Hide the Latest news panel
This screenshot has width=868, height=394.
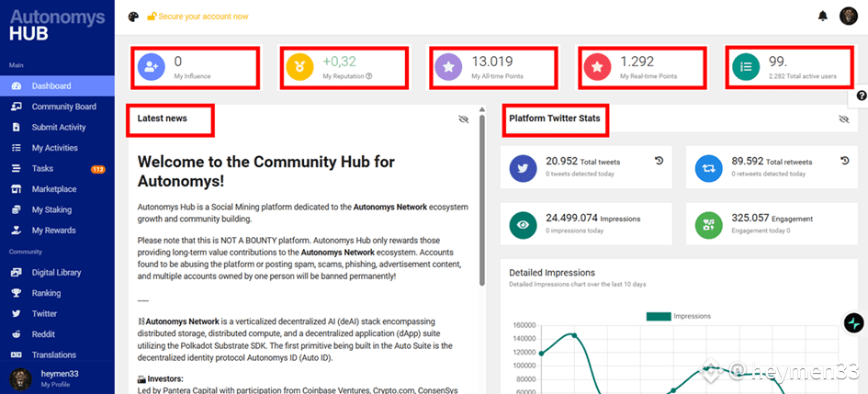pyautogui.click(x=463, y=119)
